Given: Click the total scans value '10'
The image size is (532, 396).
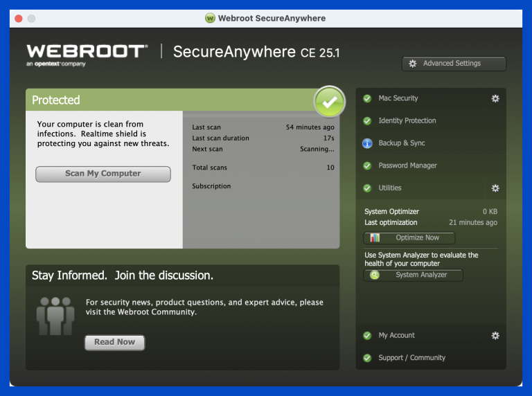Looking at the screenshot, I should tap(330, 168).
